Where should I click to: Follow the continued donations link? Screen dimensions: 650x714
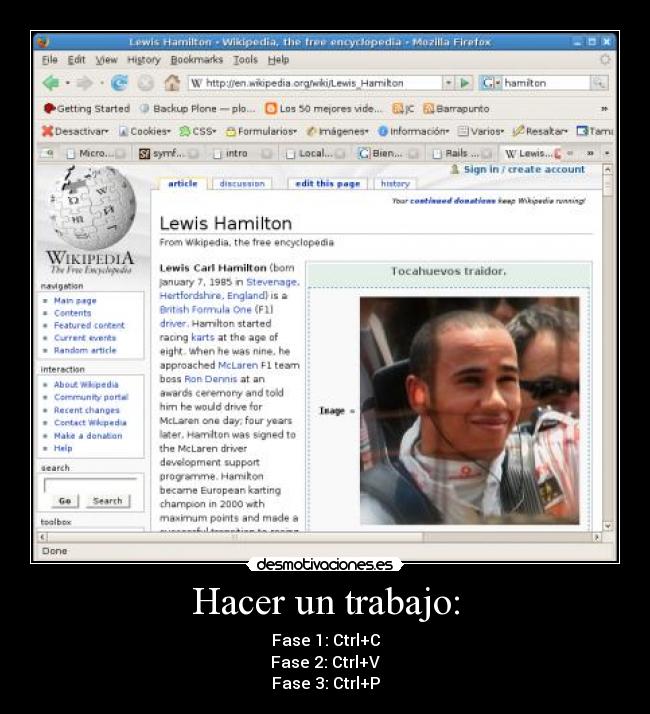tap(453, 201)
